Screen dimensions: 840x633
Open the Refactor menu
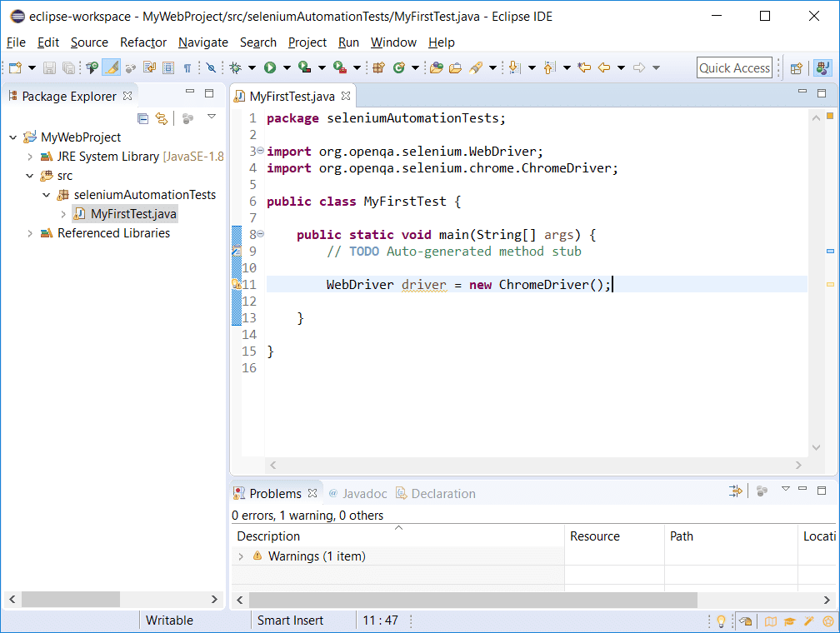(143, 42)
